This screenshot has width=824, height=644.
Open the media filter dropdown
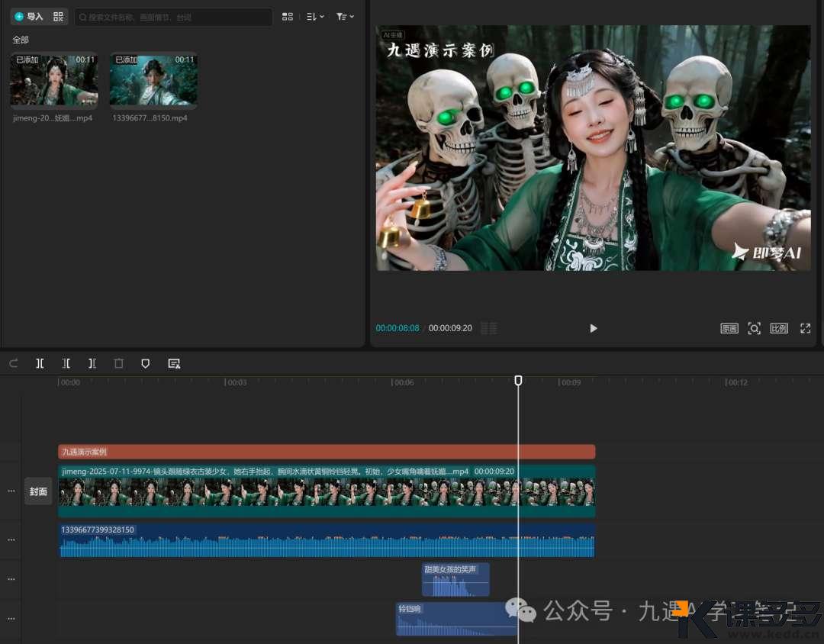346,17
